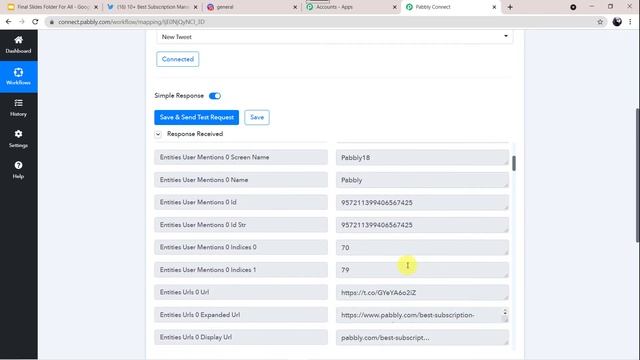The height and width of the screenshot is (360, 640).
Task: Go back with browser back arrow
Action: (x=9, y=22)
